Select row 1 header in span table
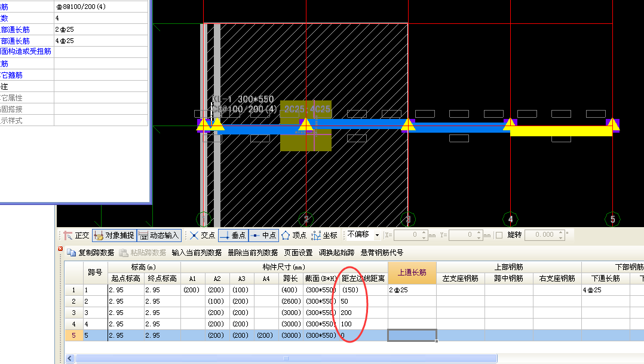This screenshot has width=644, height=364. pos(74,290)
